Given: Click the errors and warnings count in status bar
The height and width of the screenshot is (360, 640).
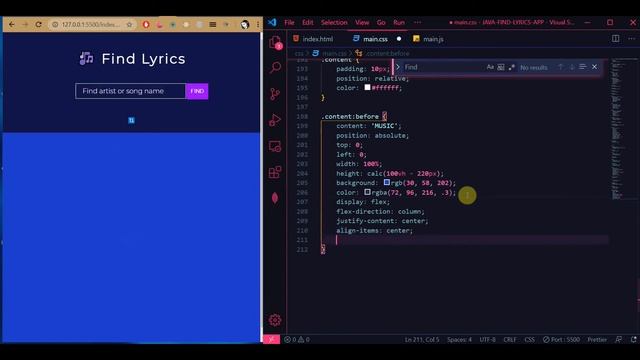Looking at the screenshot, I should point(297,339).
